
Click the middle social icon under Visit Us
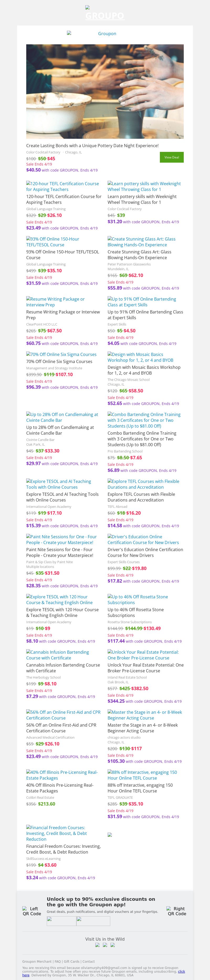pyautogui.click(x=105, y=945)
